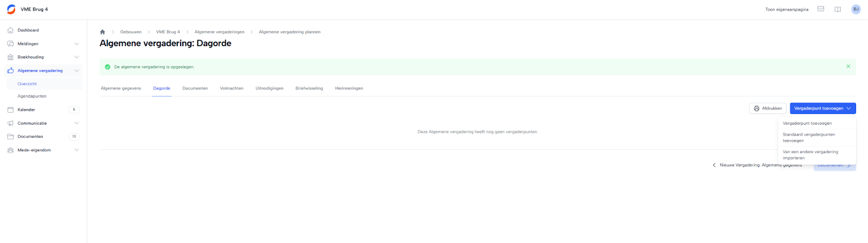Click the 'Toon eigenaarspagina' link

787,10
